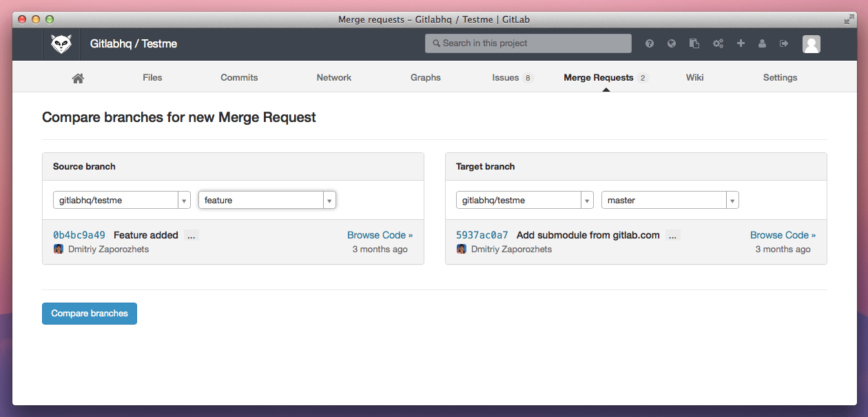The width and height of the screenshot is (868, 417).
Task: Sign out using the exit arrow icon
Action: click(784, 43)
